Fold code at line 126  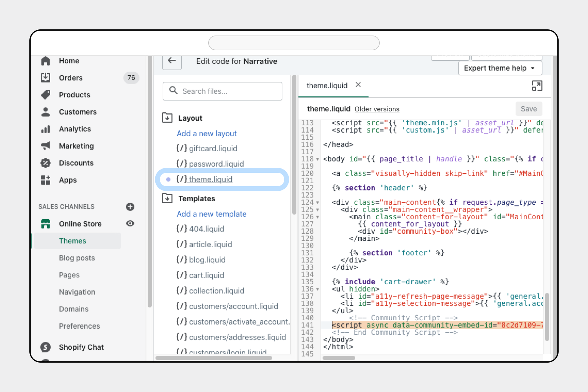[318, 217]
